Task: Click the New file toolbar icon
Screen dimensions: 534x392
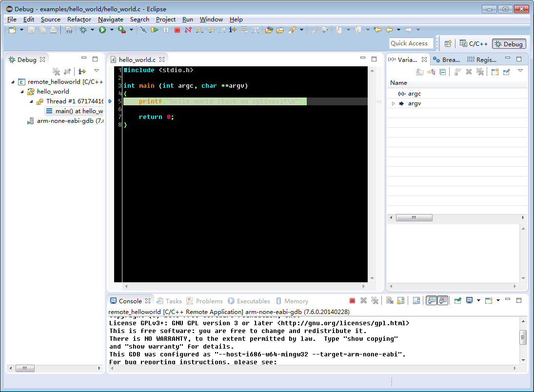Action: 12,30
